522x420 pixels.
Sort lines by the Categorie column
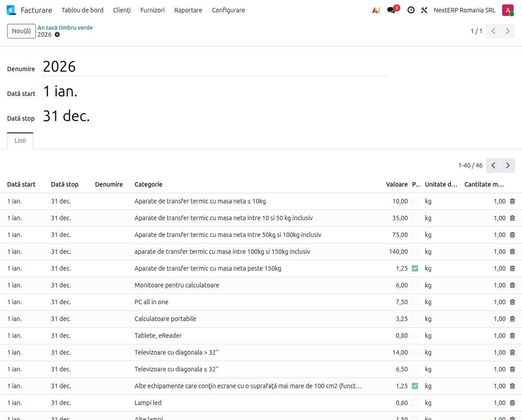click(x=149, y=184)
